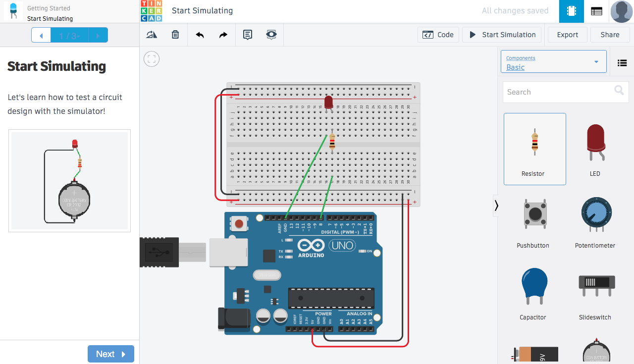Delete selection with the trash icon
Viewport: 634px width, 364px height.
pyautogui.click(x=175, y=35)
